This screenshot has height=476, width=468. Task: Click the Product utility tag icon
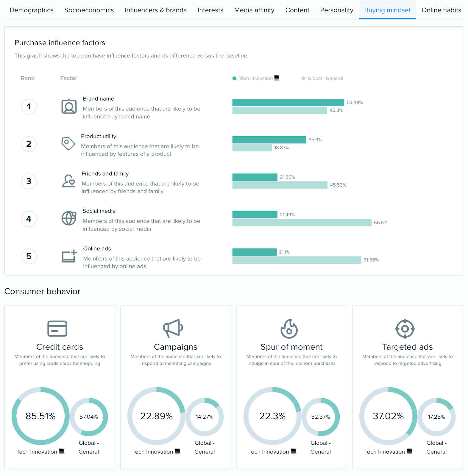pyautogui.click(x=68, y=143)
